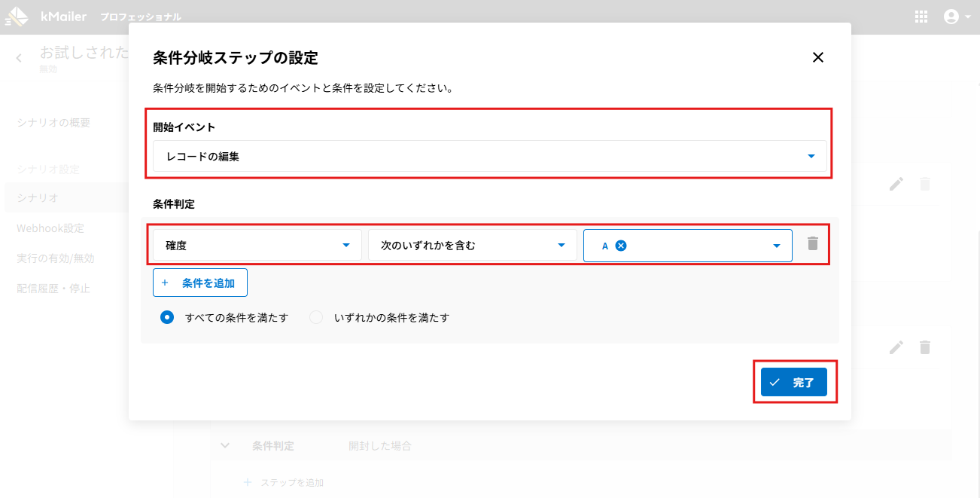Click the 完了 button
This screenshot has height=498, width=980.
pos(793,383)
